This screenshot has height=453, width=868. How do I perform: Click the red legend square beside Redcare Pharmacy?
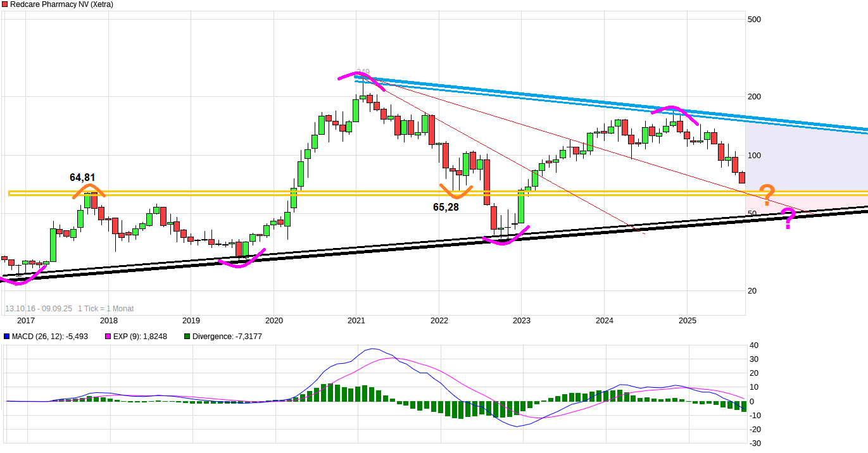pos(5,4)
